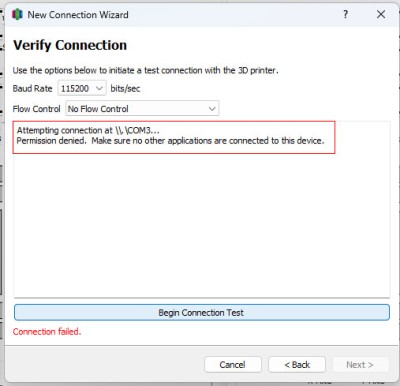
Task: Click the greyed-out Next button
Action: click(361, 365)
